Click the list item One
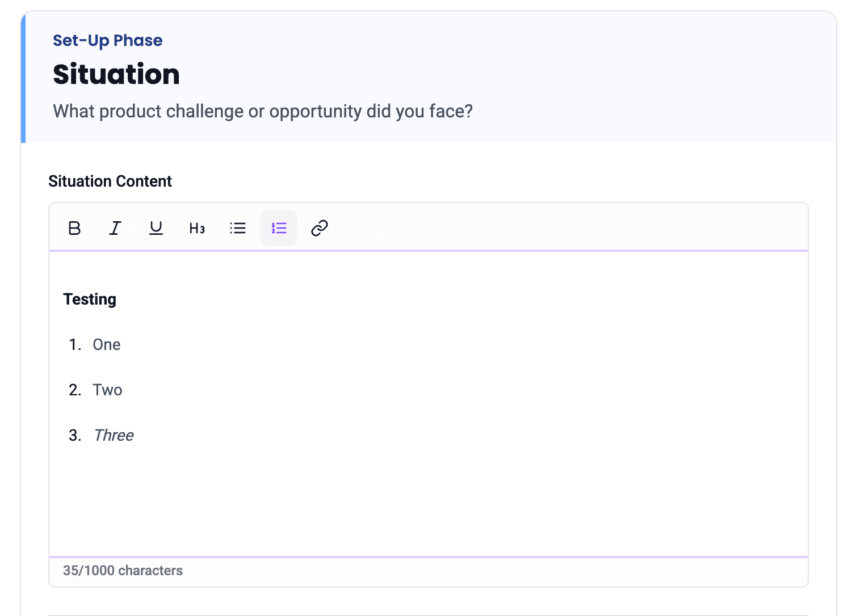Image resolution: width=856 pixels, height=616 pixels. tap(107, 345)
